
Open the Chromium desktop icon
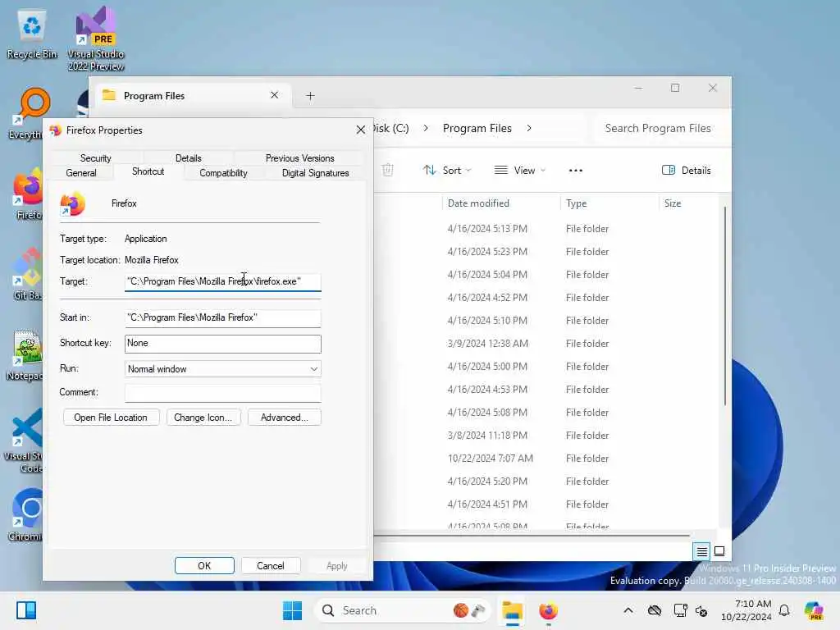pos(25,514)
